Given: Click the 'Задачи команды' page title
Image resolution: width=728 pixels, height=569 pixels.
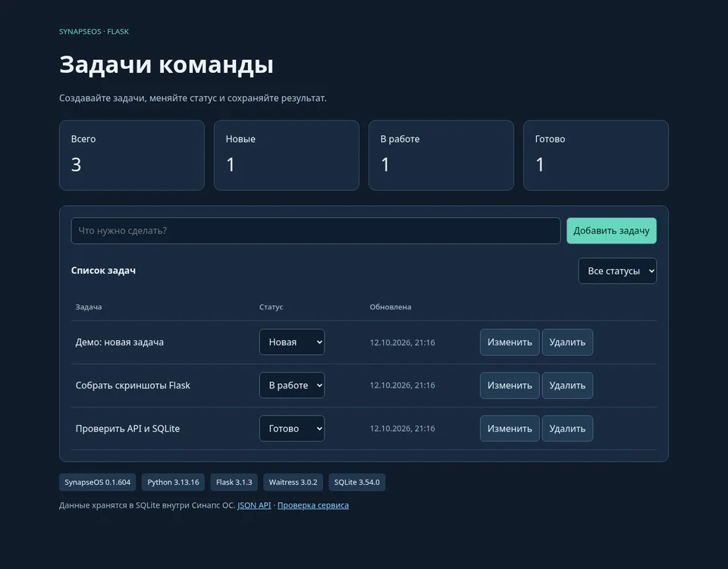Looking at the screenshot, I should 166,64.
